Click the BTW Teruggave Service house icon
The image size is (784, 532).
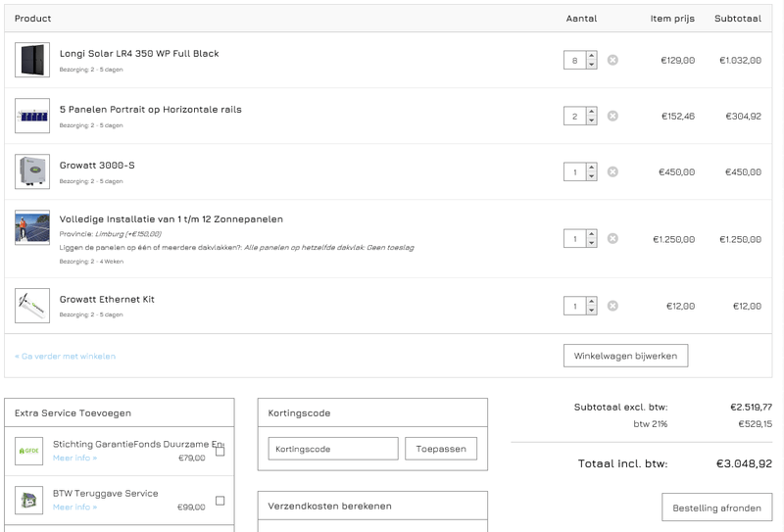29,500
